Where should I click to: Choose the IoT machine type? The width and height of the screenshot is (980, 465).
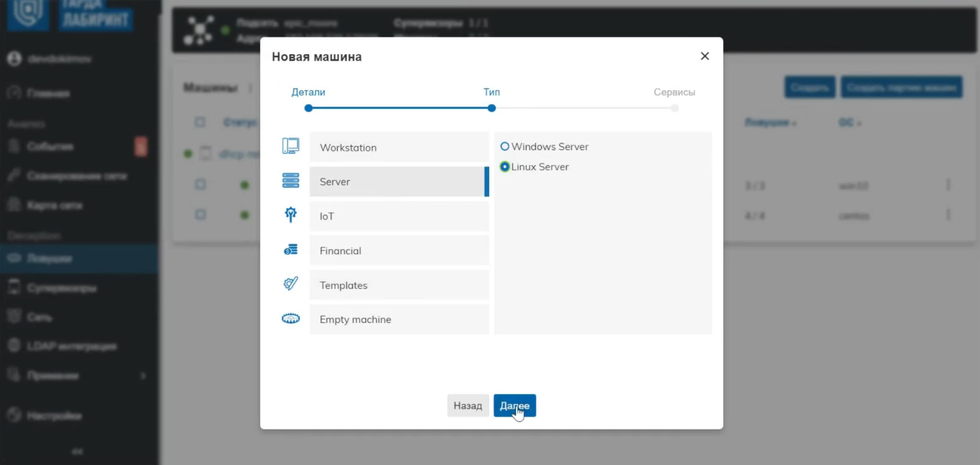pyautogui.click(x=399, y=216)
